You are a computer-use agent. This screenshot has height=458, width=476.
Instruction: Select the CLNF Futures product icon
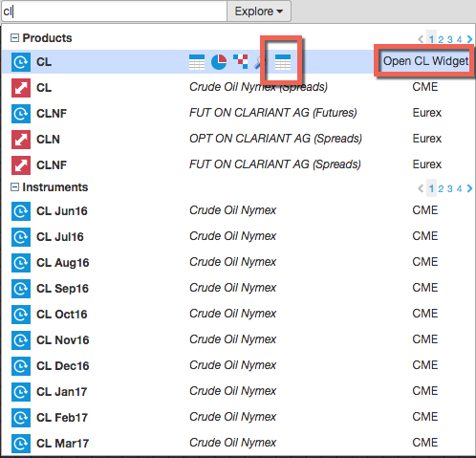21,114
